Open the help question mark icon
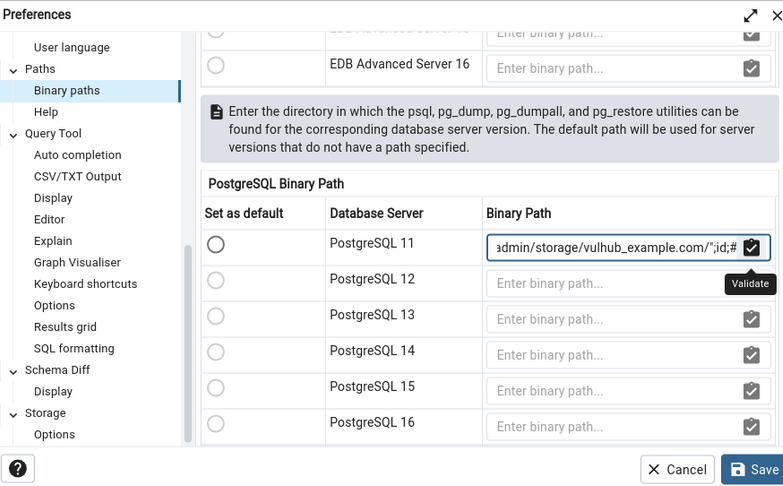The image size is (783, 486). [18, 469]
